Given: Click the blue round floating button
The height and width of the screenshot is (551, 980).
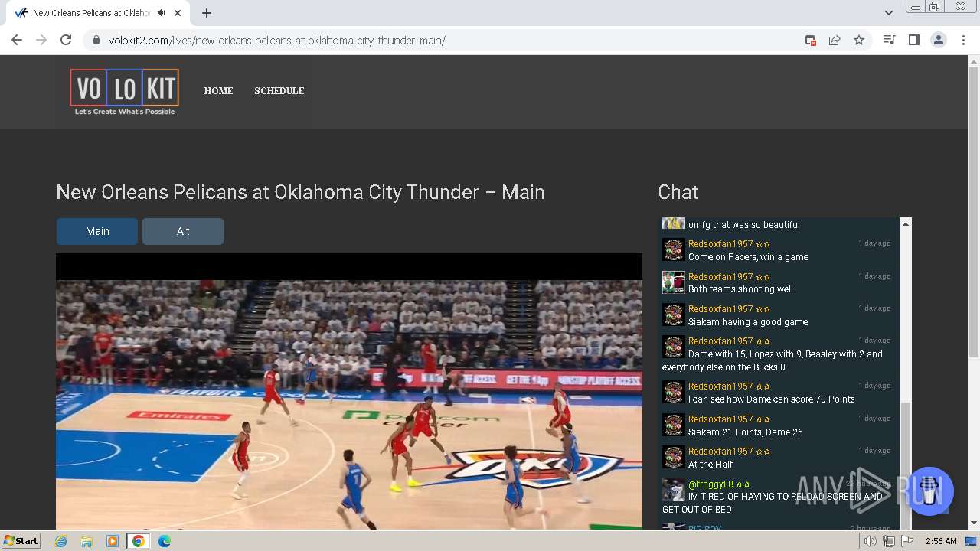Looking at the screenshot, I should (x=929, y=491).
